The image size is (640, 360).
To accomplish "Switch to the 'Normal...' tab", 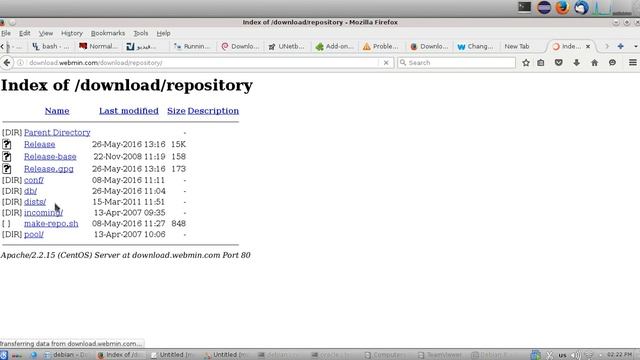I will 98,47.
